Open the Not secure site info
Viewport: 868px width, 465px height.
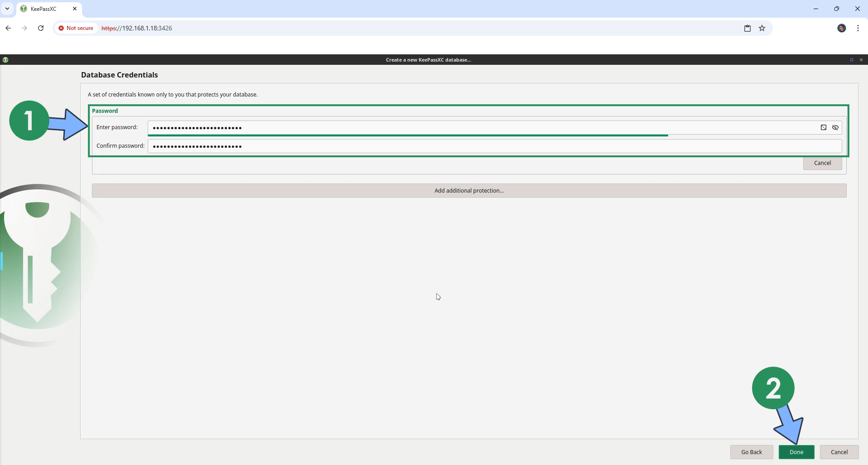[76, 28]
